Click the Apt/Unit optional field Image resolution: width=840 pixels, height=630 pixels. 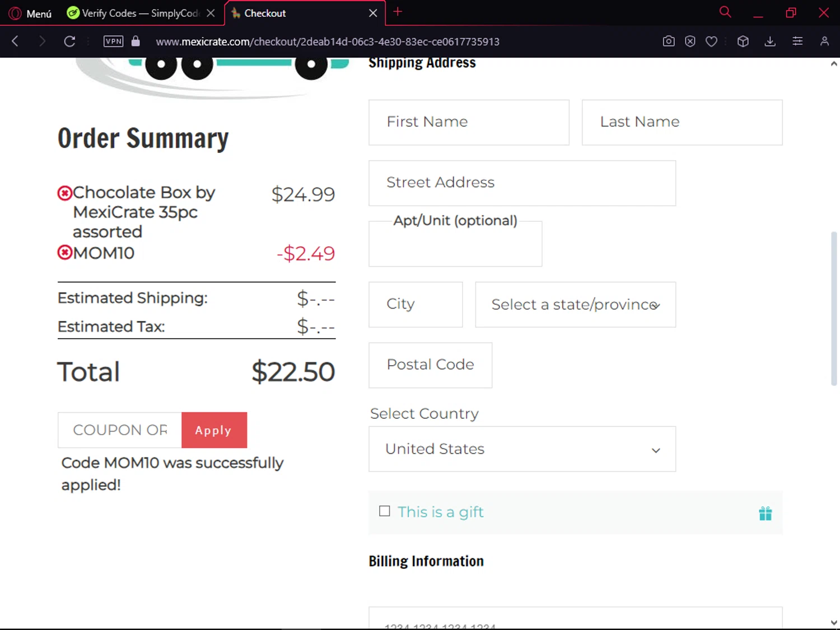(x=455, y=244)
